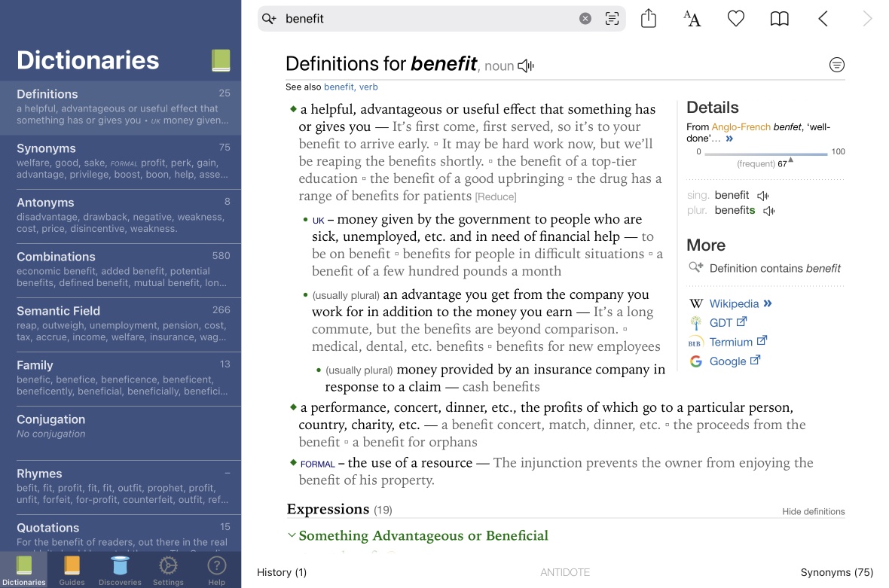
Task: Collapse examples with the Reduce link
Action: click(x=496, y=197)
